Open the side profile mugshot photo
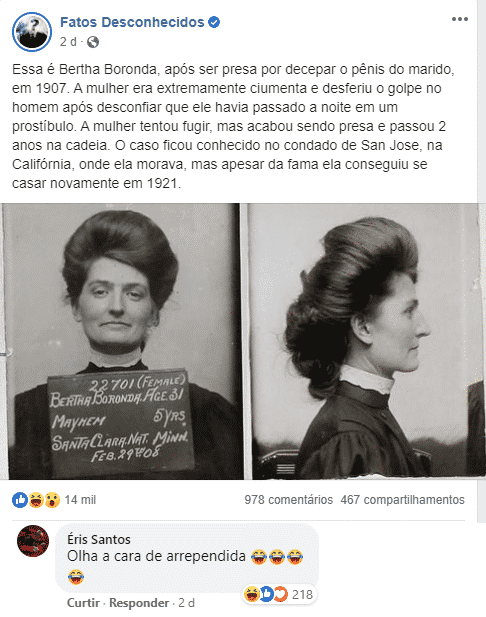486x617 pixels. 364,341
